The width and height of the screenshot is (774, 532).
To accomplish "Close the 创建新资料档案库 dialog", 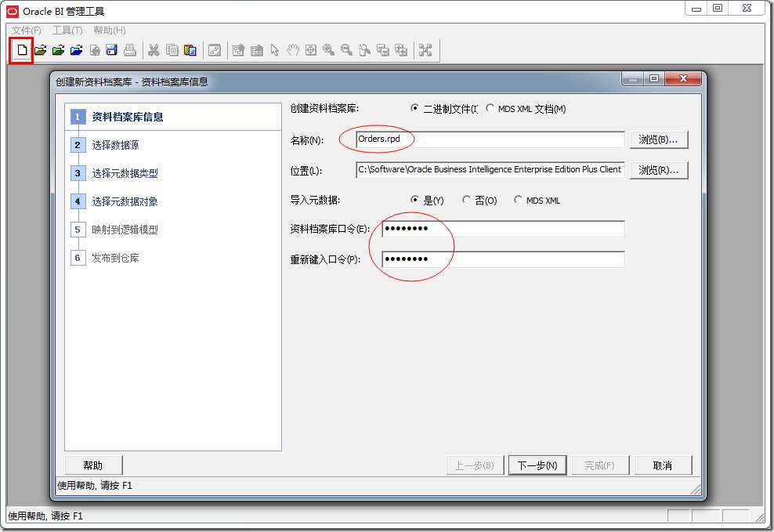I will 683,78.
